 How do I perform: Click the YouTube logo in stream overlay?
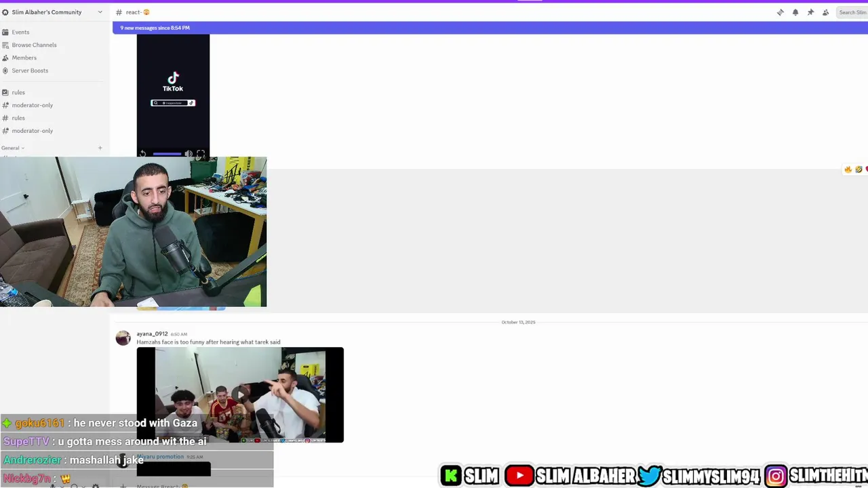[x=519, y=475]
